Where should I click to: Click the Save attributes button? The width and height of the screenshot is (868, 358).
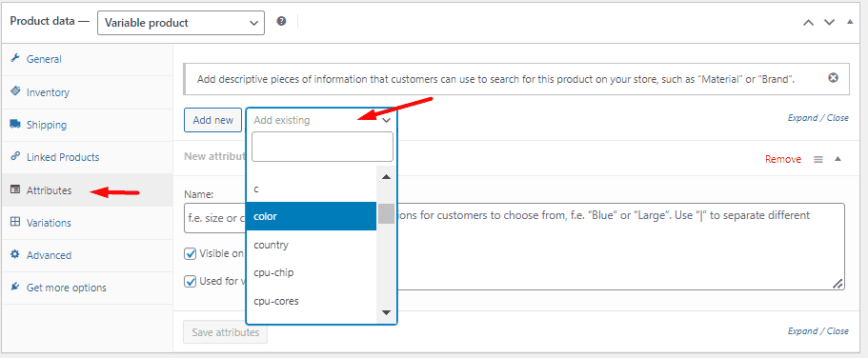[225, 332]
